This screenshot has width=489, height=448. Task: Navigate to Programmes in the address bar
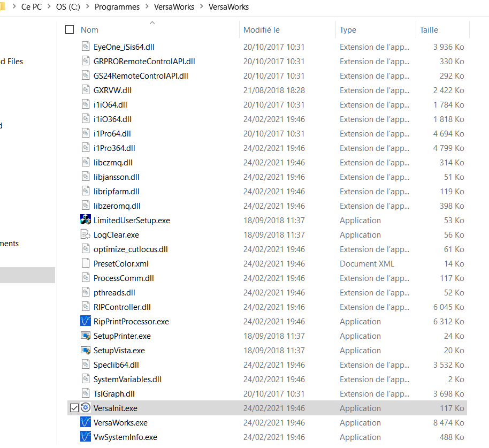(117, 7)
